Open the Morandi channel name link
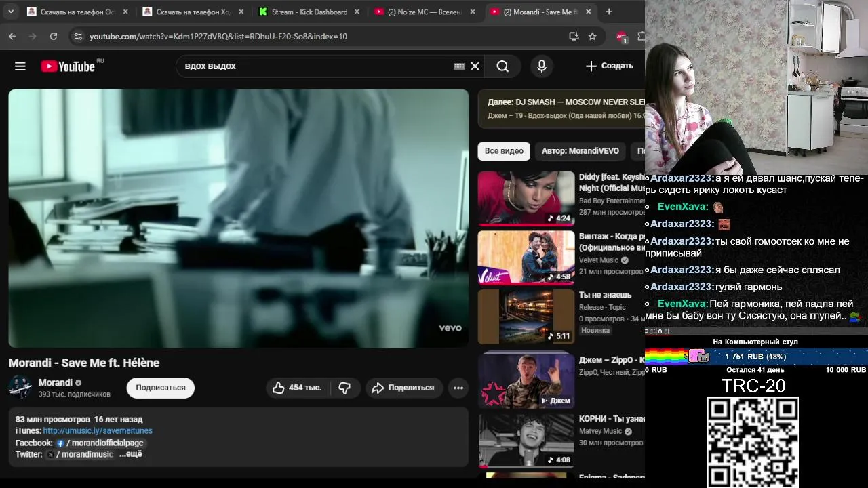868x488 pixels. (55, 382)
